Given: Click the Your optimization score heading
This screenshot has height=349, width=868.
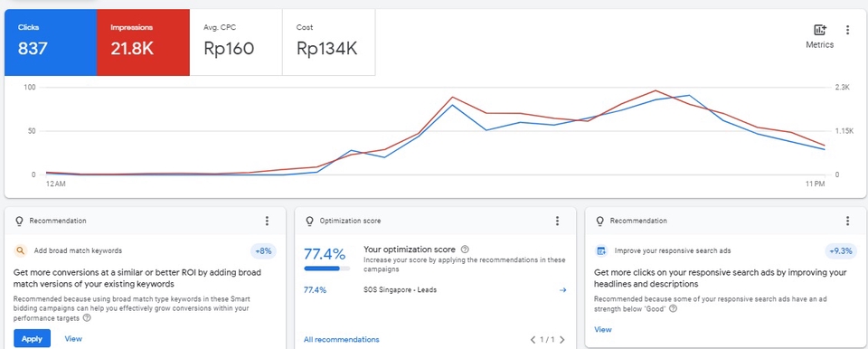Looking at the screenshot, I should pos(410,250).
